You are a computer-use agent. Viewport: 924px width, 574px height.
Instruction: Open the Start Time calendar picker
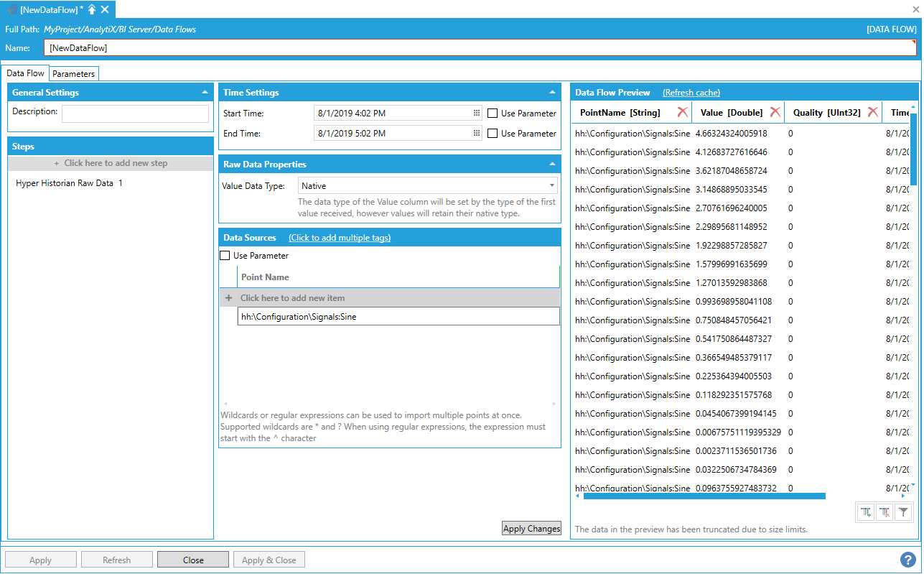tap(476, 114)
